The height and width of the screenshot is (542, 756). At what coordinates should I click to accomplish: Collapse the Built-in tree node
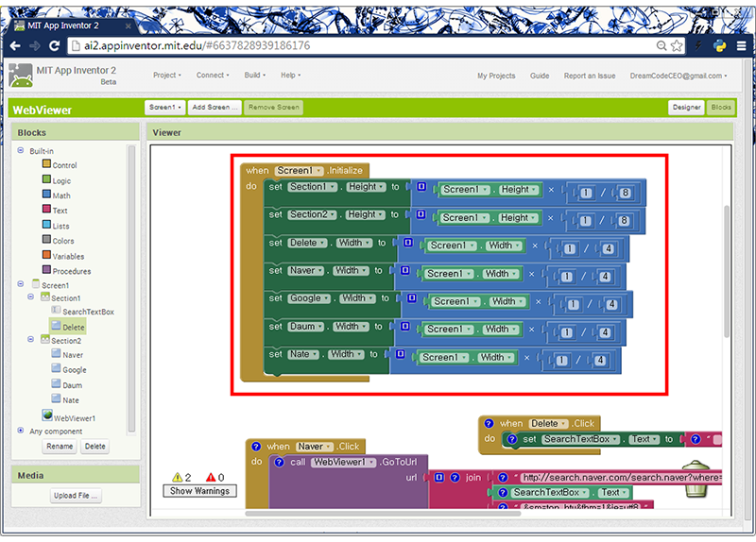[20, 150]
